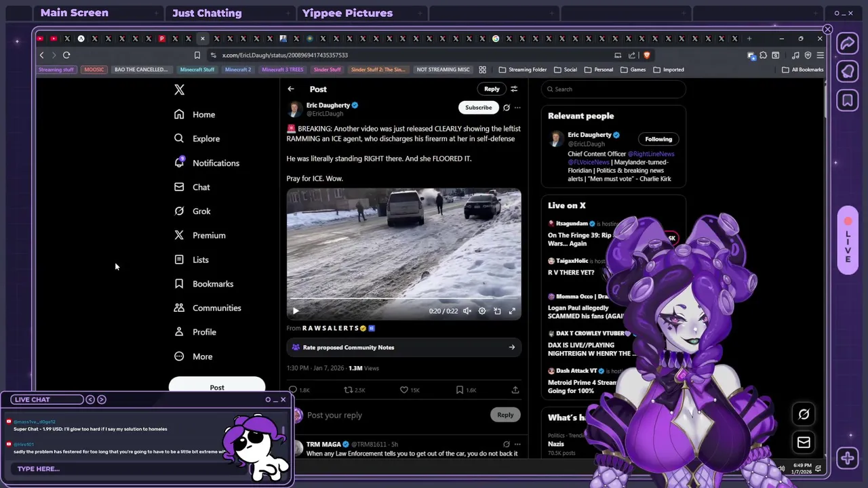Switch to the Google tab
The height and width of the screenshot is (488, 868).
496,39
